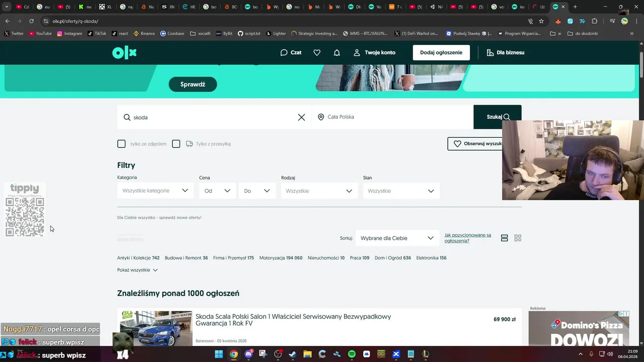The image size is (644, 362).
Task: Click the olx.pl address bar
Action: click(282, 21)
